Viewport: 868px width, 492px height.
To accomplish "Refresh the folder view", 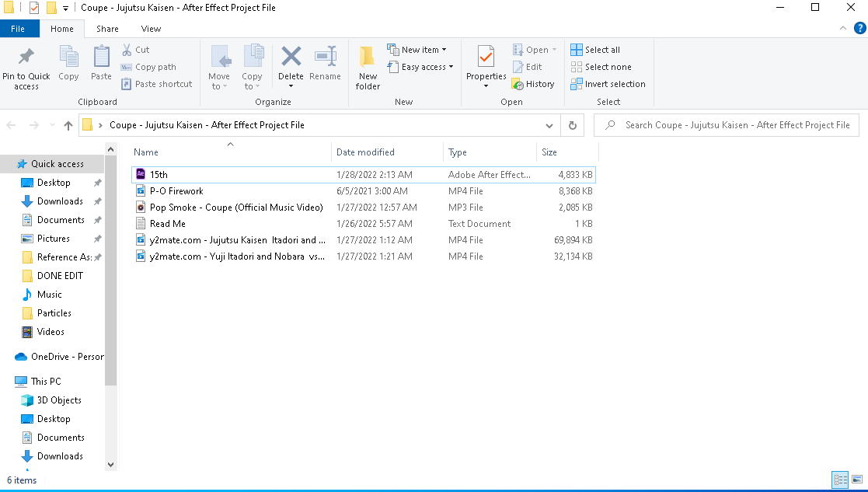I will pyautogui.click(x=573, y=126).
